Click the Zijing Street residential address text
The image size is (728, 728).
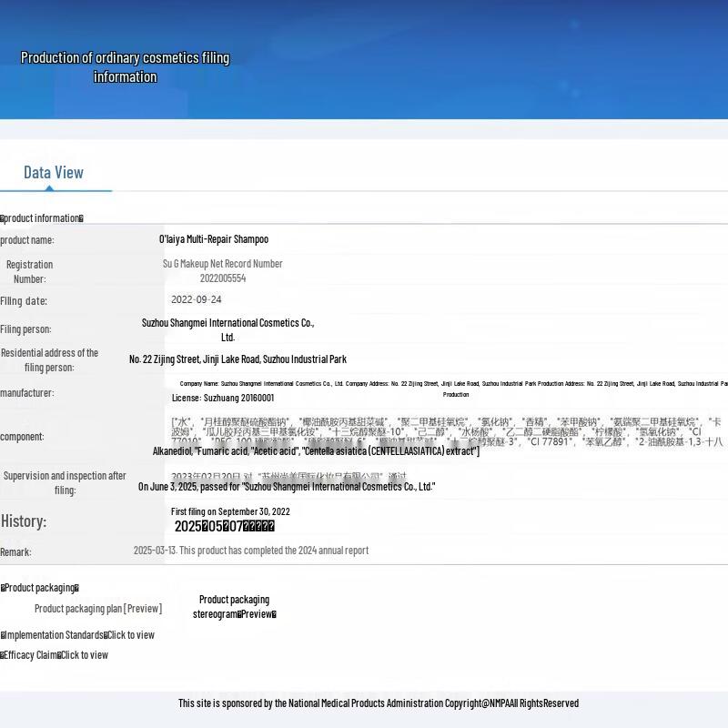238,359
